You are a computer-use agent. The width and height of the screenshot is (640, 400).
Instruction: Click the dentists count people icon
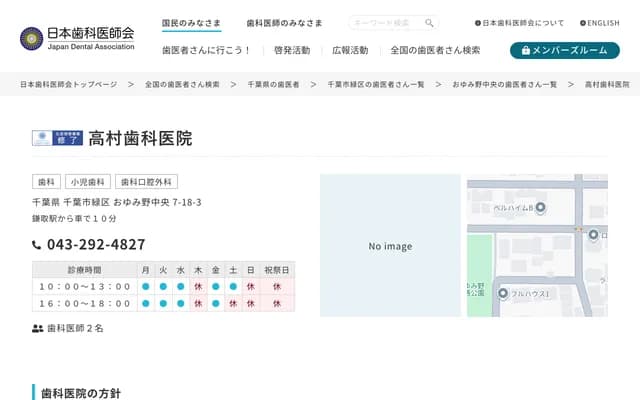click(37, 328)
